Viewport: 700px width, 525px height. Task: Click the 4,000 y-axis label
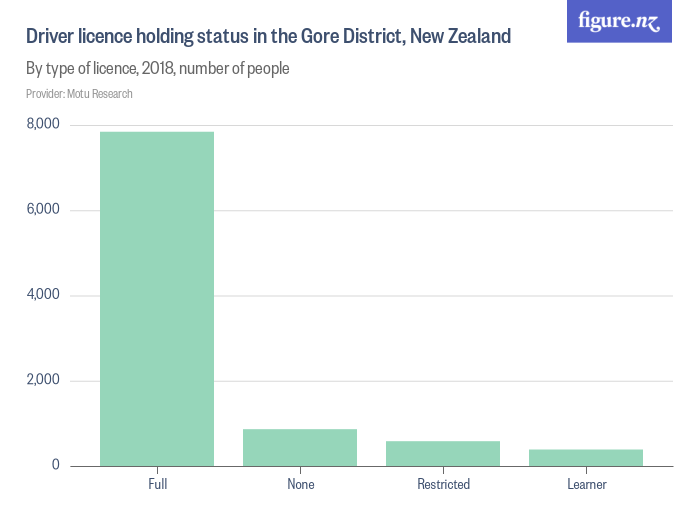click(x=42, y=295)
